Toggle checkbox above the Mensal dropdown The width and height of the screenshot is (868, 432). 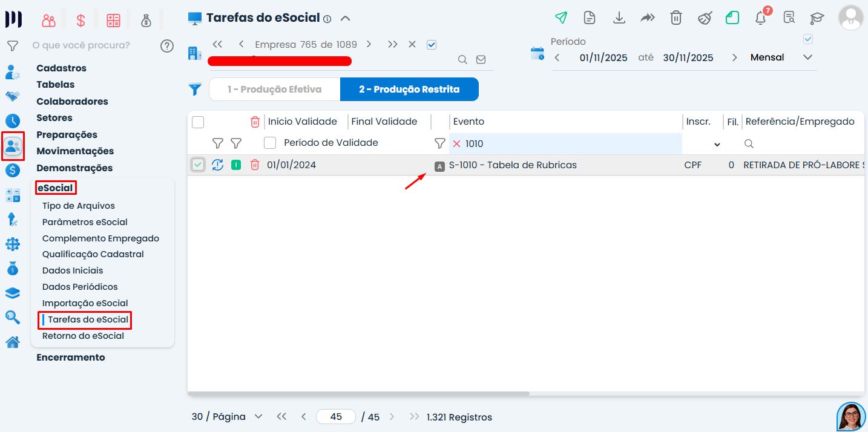[807, 39]
